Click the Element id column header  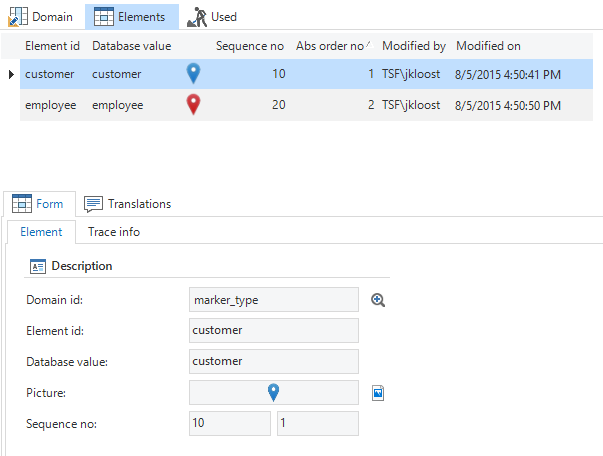pyautogui.click(x=52, y=46)
